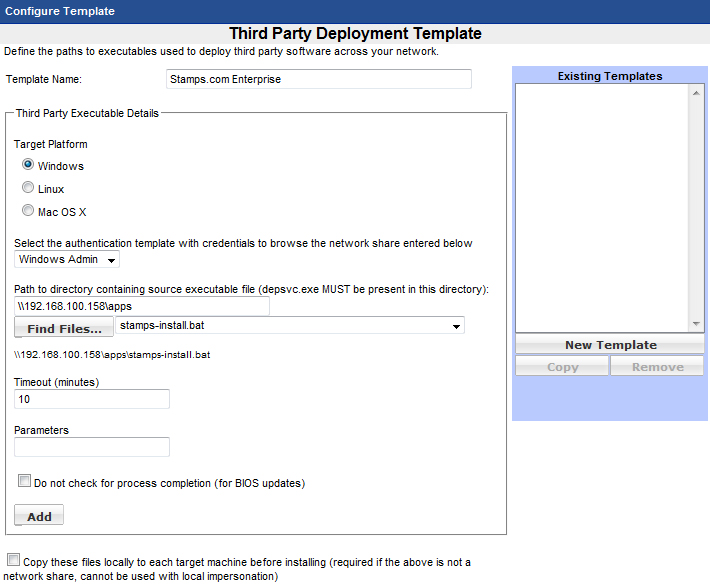This screenshot has width=710, height=587.
Task: Click the Timeout minutes field
Action: pyautogui.click(x=92, y=399)
